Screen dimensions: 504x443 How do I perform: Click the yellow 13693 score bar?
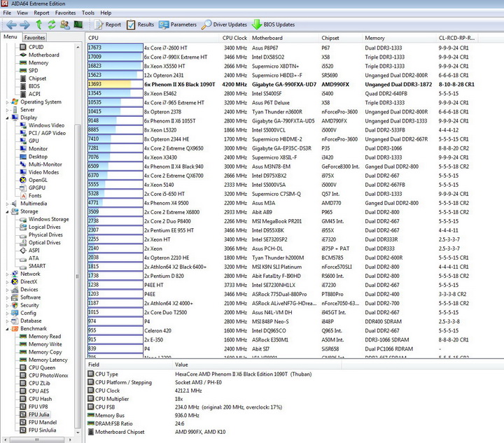click(115, 84)
